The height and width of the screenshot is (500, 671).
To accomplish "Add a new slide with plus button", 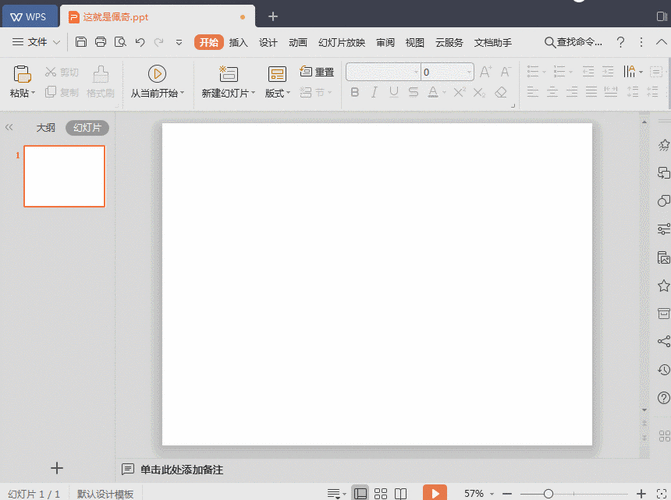I will [x=56, y=468].
